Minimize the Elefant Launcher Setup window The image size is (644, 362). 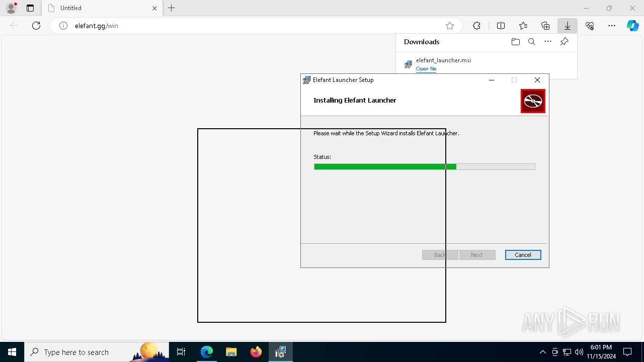492,80
